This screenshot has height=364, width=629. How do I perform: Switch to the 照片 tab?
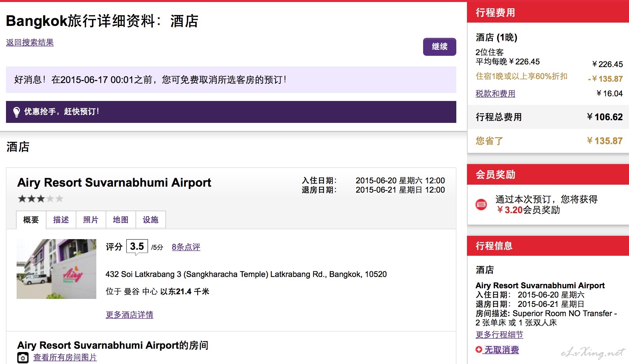pos(91,220)
